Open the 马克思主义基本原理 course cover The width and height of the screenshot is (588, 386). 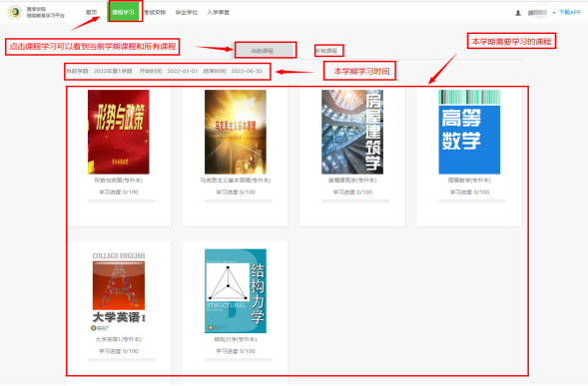[x=236, y=132]
